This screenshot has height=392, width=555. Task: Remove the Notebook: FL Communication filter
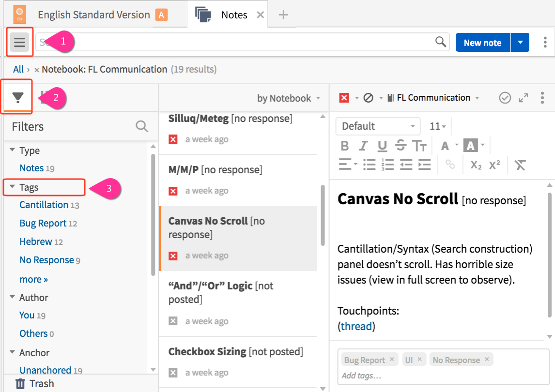(36, 70)
